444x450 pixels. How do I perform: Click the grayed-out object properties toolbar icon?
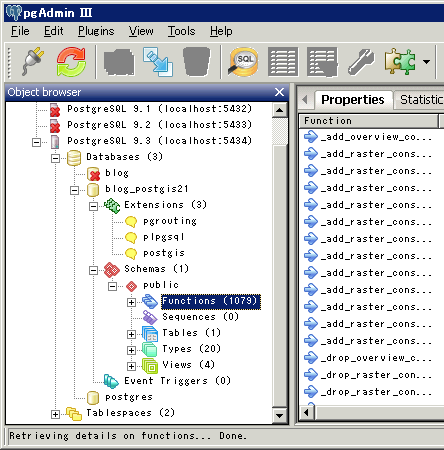[119, 62]
